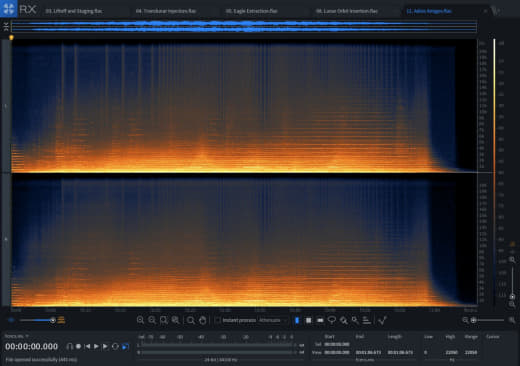520x366 pixels.
Task: Collapse the waveform overview with arrows icon
Action: pos(6,26)
